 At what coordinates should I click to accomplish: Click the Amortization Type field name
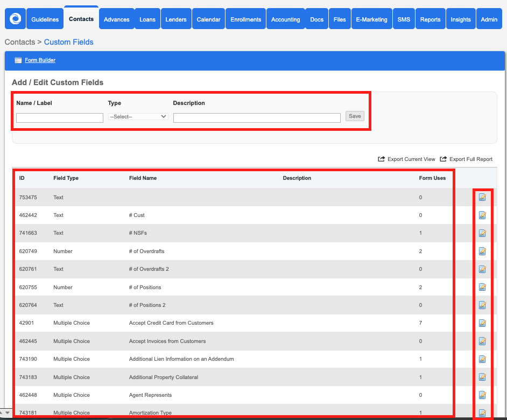click(150, 412)
